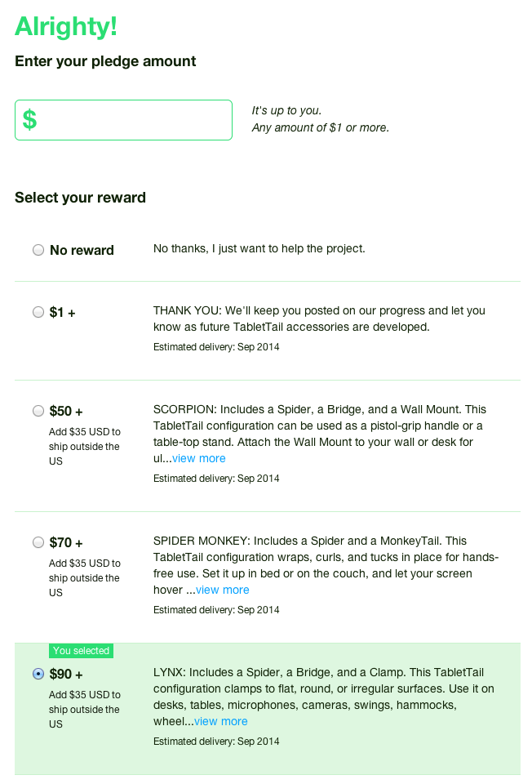This screenshot has height=784, width=532.
Task: Expand the SCORPION description with view more
Action: 198,458
